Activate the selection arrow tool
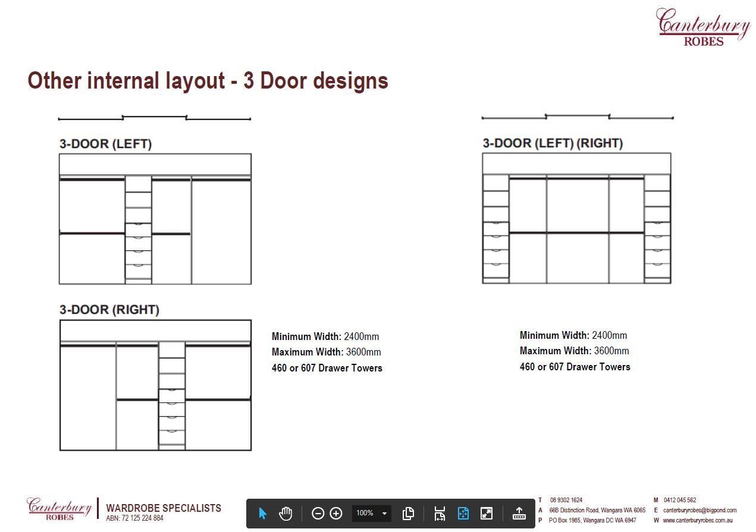This screenshot has width=756, height=532. pyautogui.click(x=263, y=513)
